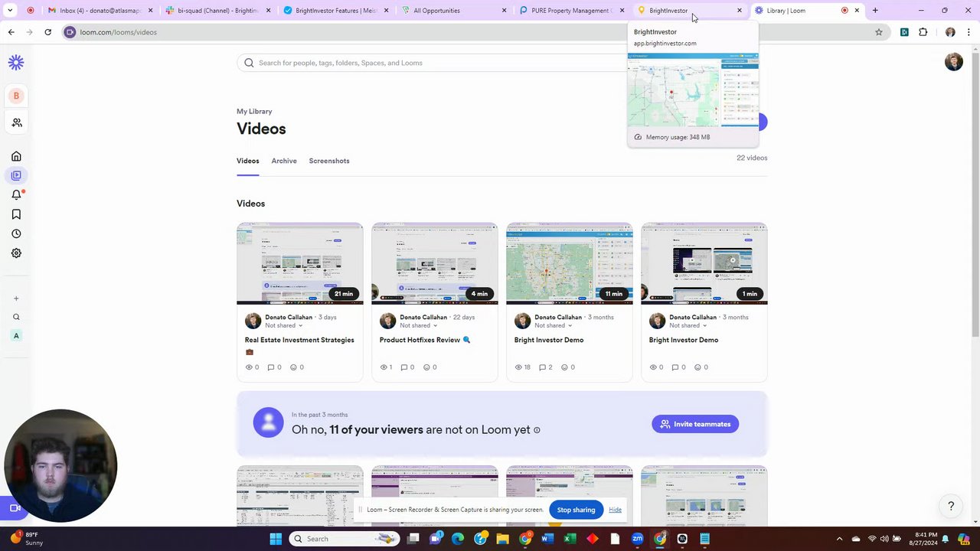This screenshot has height=551, width=980.
Task: Open the History clock icon
Action: tap(16, 233)
